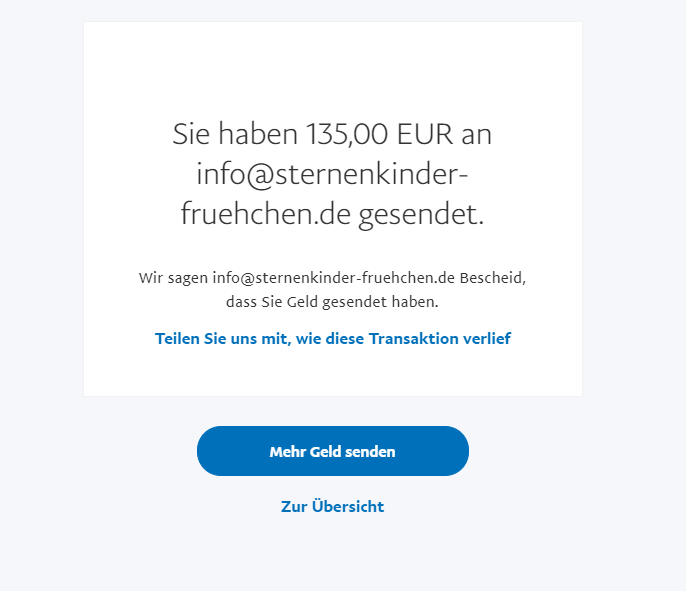686x591 pixels.
Task: Follow the Teilen Sie uns mit feedback link
Action: click(x=332, y=339)
